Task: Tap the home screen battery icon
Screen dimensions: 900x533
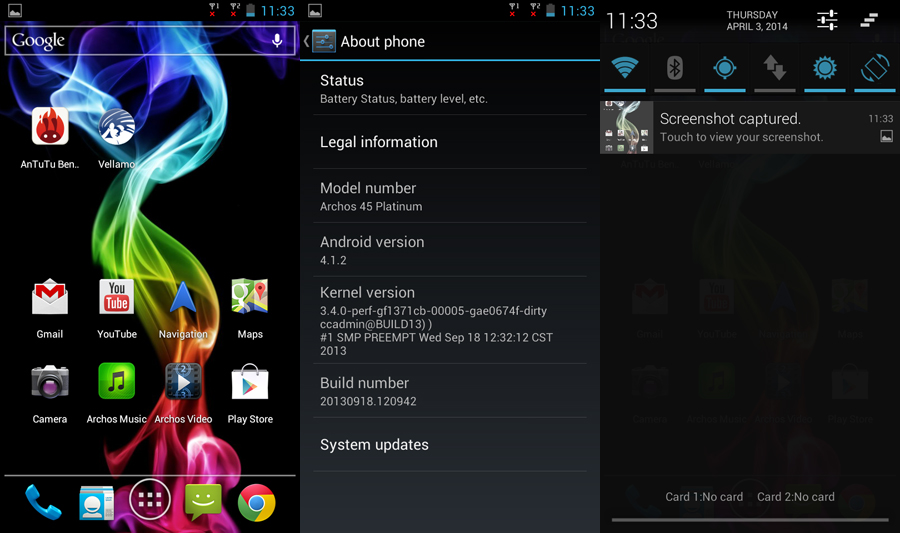Action: [250, 10]
